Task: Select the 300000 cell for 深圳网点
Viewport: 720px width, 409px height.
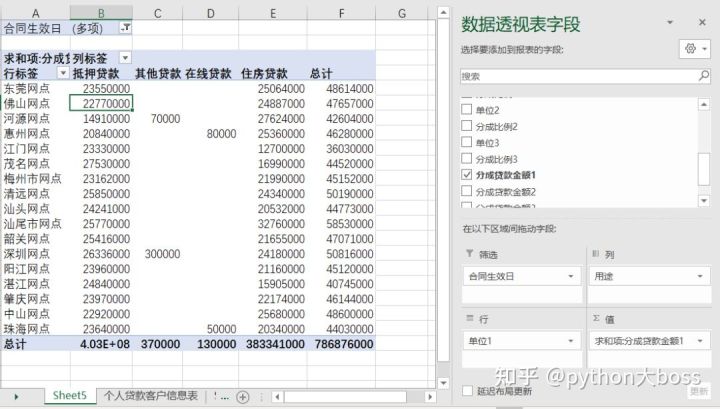Action: click(158, 254)
